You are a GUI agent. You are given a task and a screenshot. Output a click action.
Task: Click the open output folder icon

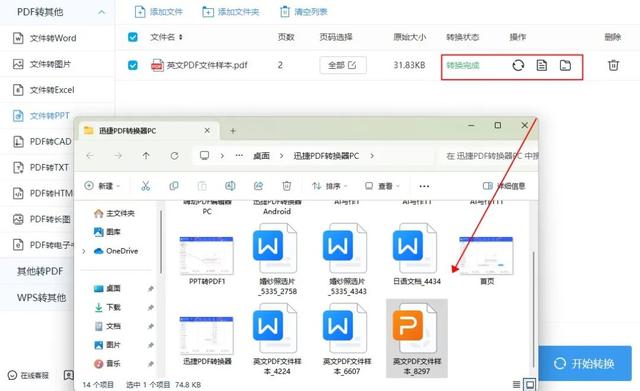[565, 65]
